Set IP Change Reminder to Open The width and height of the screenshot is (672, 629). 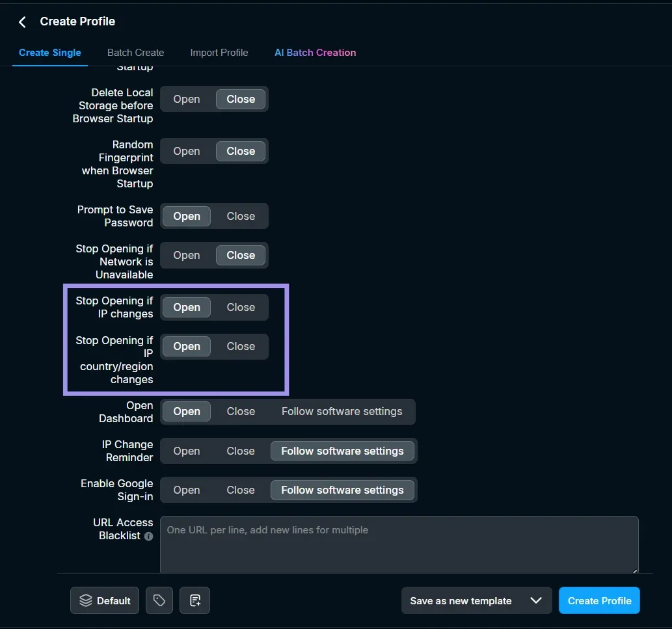[x=187, y=451]
